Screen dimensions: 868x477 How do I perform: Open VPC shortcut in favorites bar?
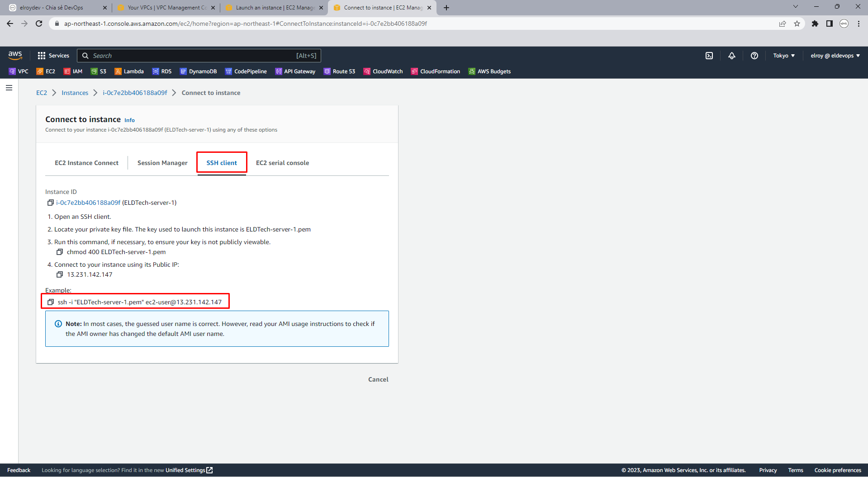(19, 71)
